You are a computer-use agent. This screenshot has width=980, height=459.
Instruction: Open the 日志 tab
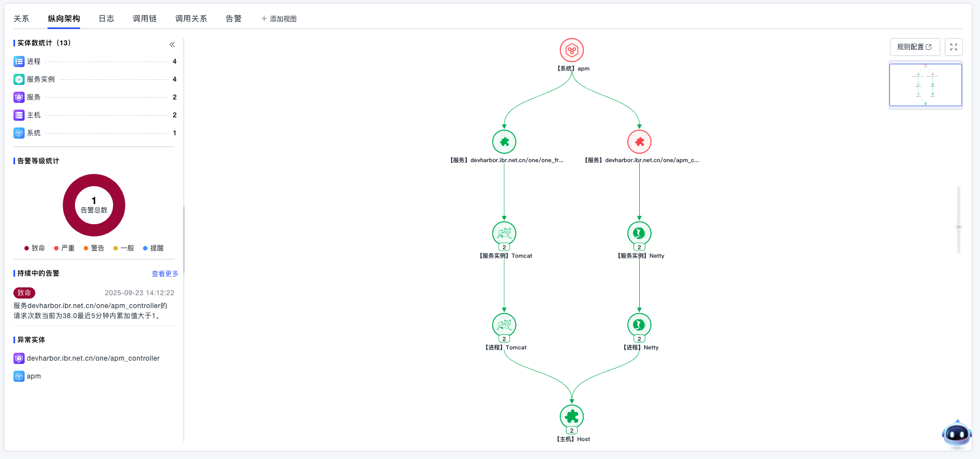tap(106, 18)
